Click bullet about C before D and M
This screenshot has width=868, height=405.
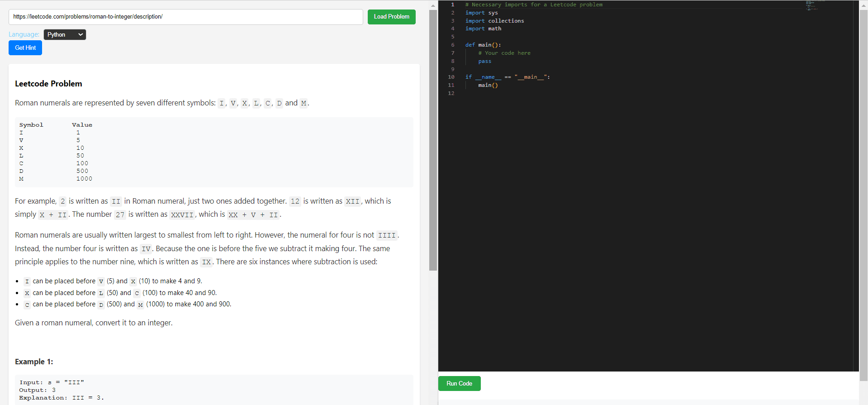click(127, 305)
